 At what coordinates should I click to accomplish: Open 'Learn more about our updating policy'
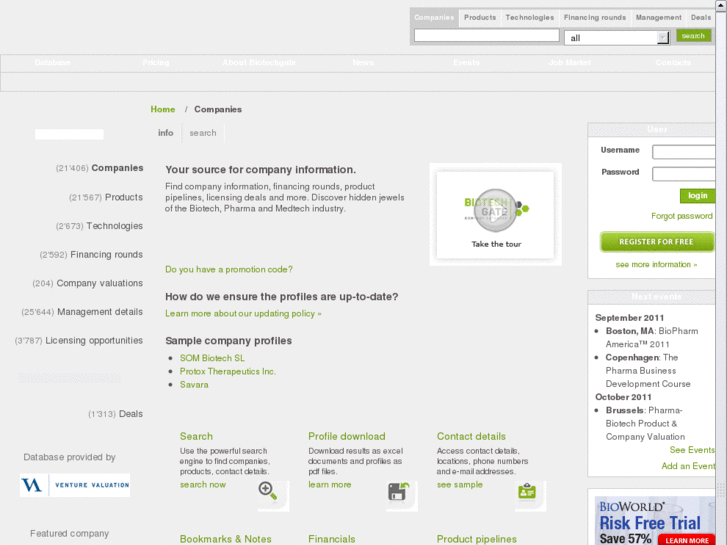pos(243,314)
